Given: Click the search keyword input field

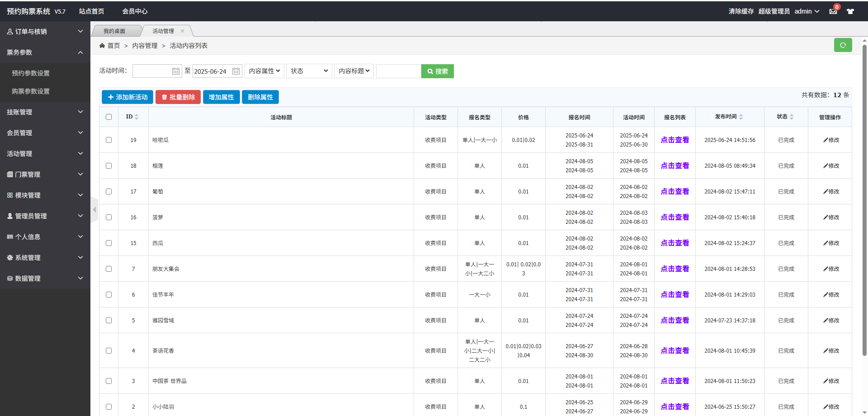Looking at the screenshot, I should tap(398, 71).
